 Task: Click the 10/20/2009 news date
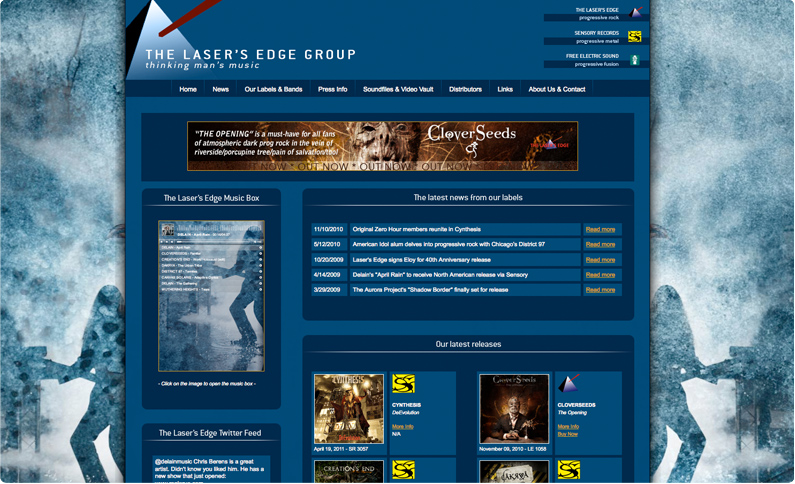pyautogui.click(x=329, y=260)
